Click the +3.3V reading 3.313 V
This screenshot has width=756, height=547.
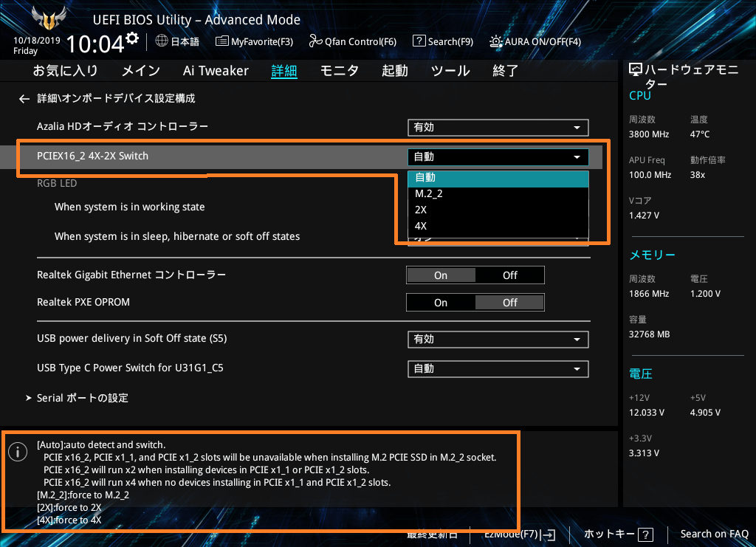click(x=644, y=453)
